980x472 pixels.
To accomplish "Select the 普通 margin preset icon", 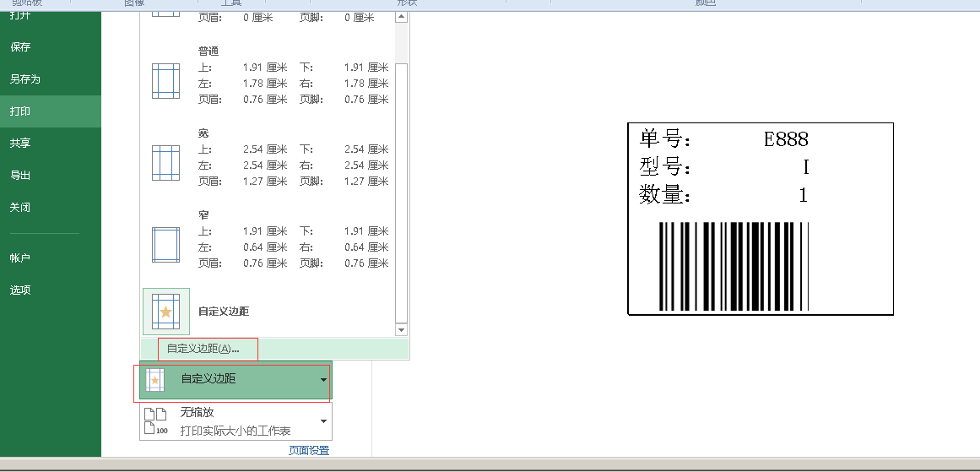I will (x=165, y=81).
